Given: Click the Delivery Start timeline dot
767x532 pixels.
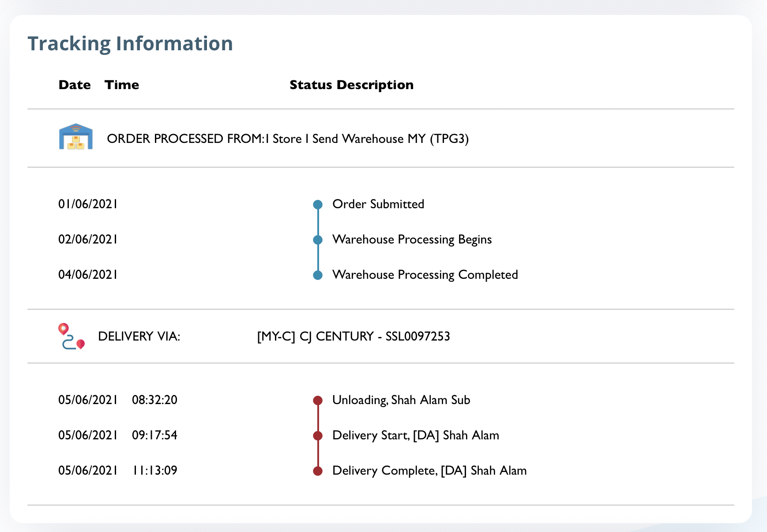Looking at the screenshot, I should 318,436.
